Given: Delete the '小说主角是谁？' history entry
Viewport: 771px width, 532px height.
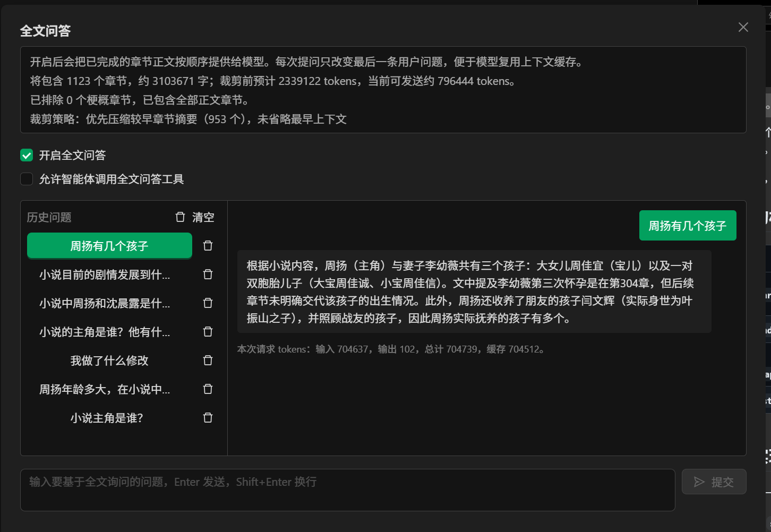Looking at the screenshot, I should tap(208, 418).
